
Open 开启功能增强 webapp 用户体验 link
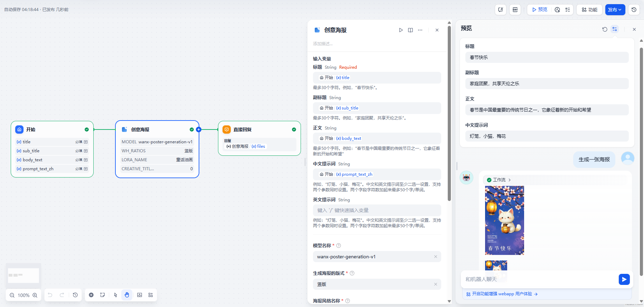pos(502,294)
